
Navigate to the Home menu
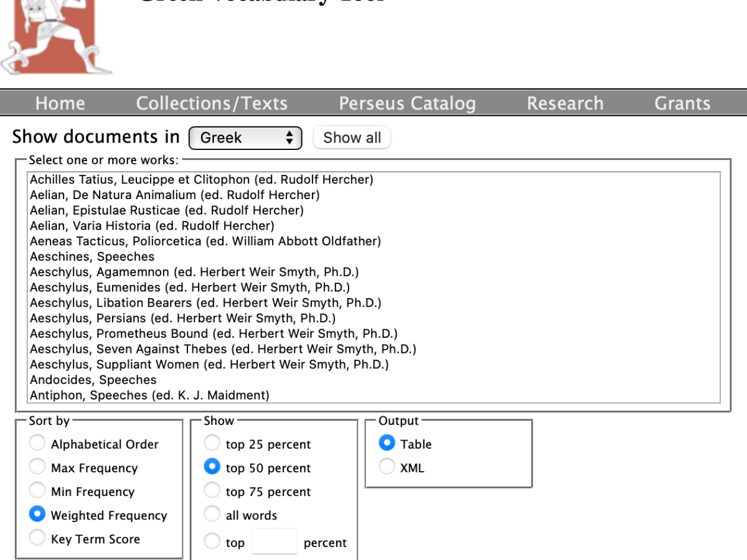60,103
